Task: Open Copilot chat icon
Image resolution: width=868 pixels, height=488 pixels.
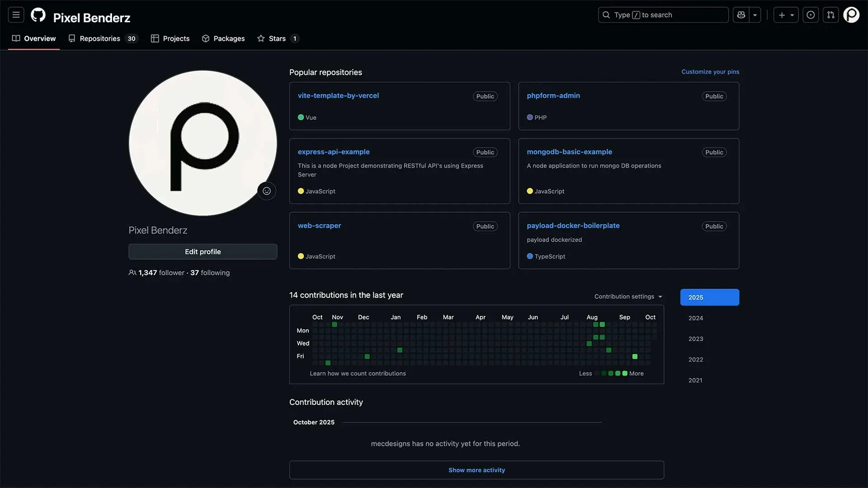Action: (741, 15)
